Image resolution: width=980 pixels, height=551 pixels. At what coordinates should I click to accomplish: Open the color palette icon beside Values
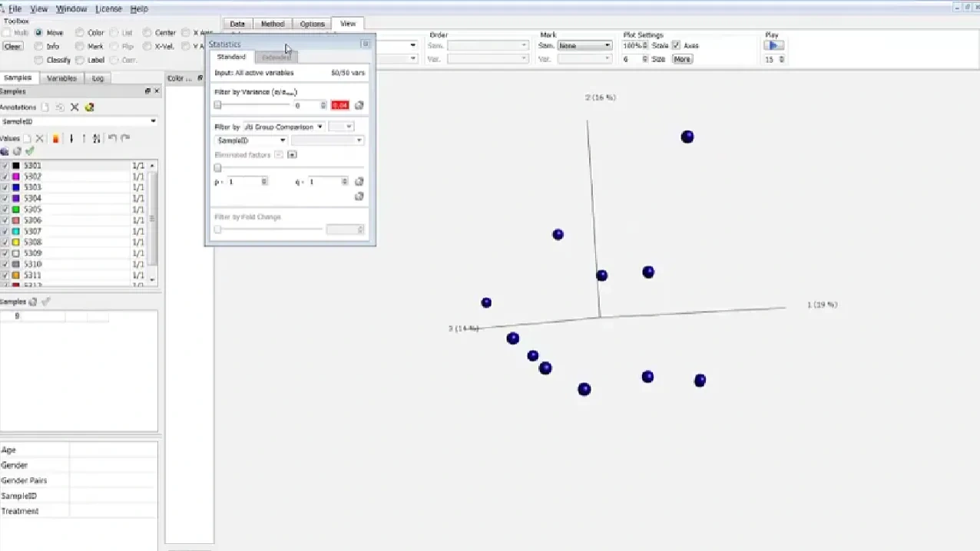pos(55,139)
